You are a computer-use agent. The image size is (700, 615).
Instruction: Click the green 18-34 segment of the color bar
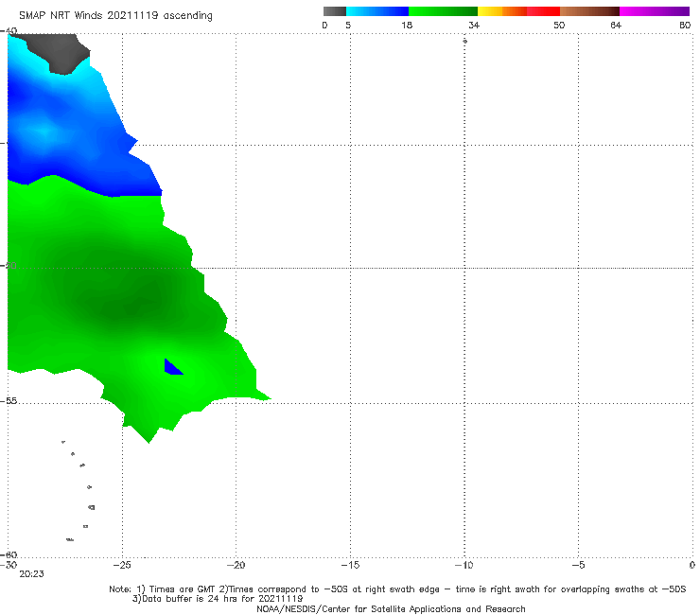point(443,11)
